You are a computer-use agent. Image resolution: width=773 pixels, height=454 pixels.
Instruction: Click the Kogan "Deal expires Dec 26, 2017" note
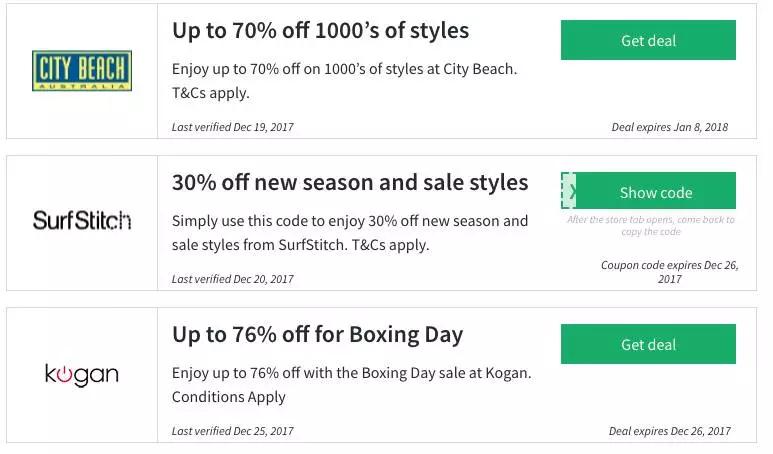(669, 431)
